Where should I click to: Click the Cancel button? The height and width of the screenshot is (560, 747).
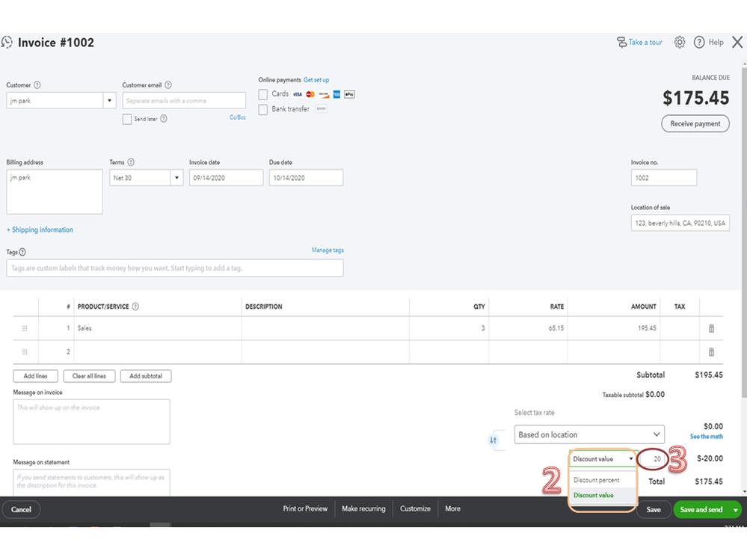[21, 509]
